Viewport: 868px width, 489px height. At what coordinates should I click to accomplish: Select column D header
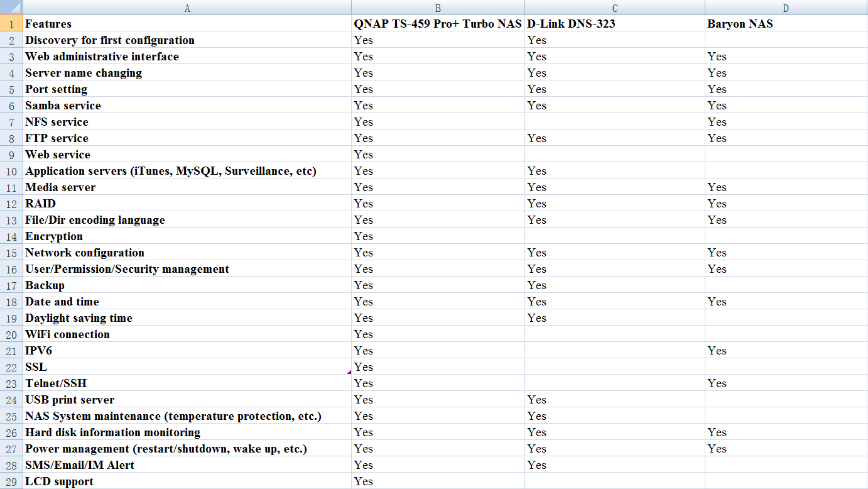(786, 8)
